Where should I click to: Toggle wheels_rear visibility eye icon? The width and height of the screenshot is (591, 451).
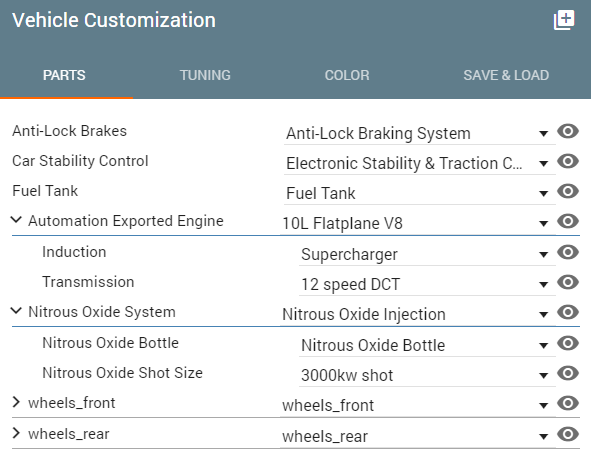point(568,434)
